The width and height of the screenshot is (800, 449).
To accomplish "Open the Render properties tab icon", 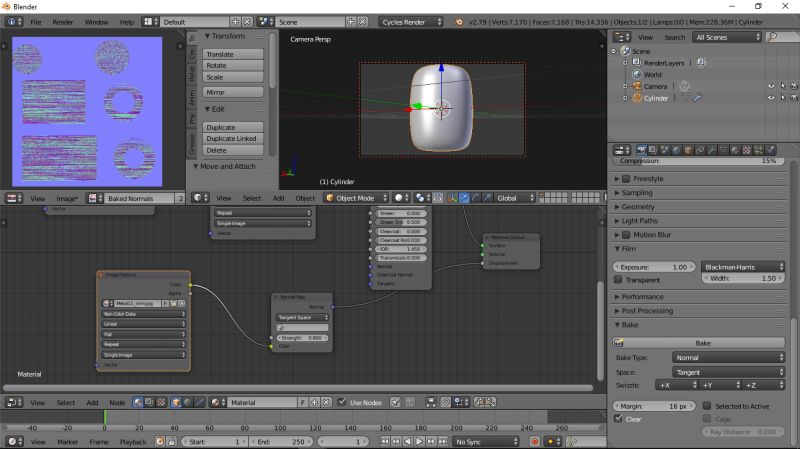I will click(642, 150).
